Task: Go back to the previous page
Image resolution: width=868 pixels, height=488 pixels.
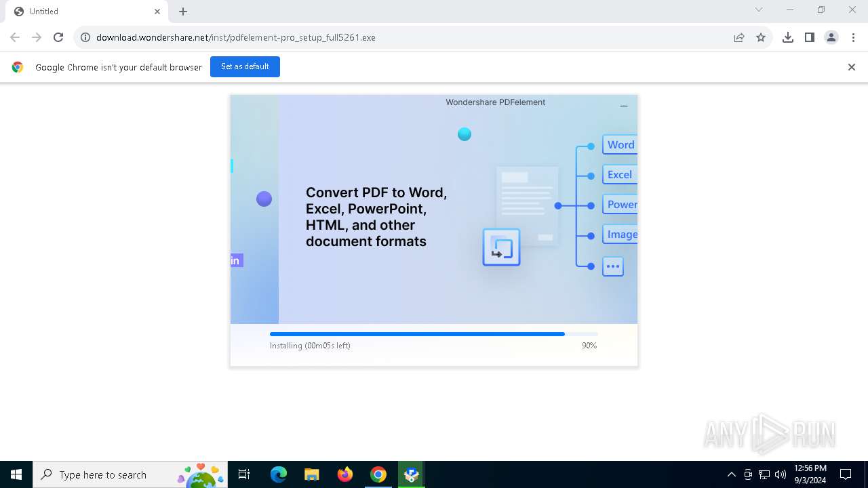Action: coord(15,37)
